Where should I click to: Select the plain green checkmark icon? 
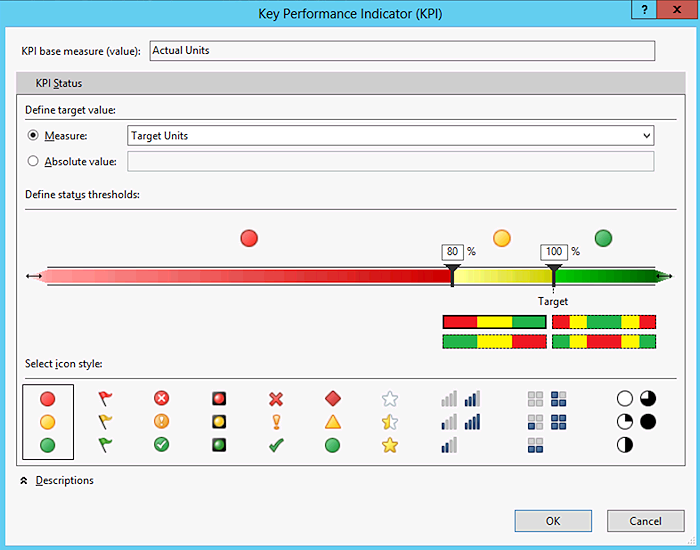pos(276,445)
